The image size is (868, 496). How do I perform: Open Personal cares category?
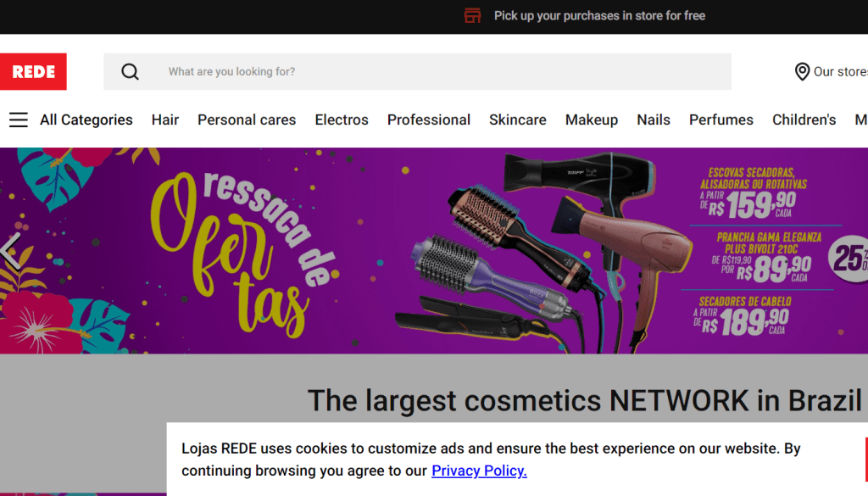[x=247, y=120]
